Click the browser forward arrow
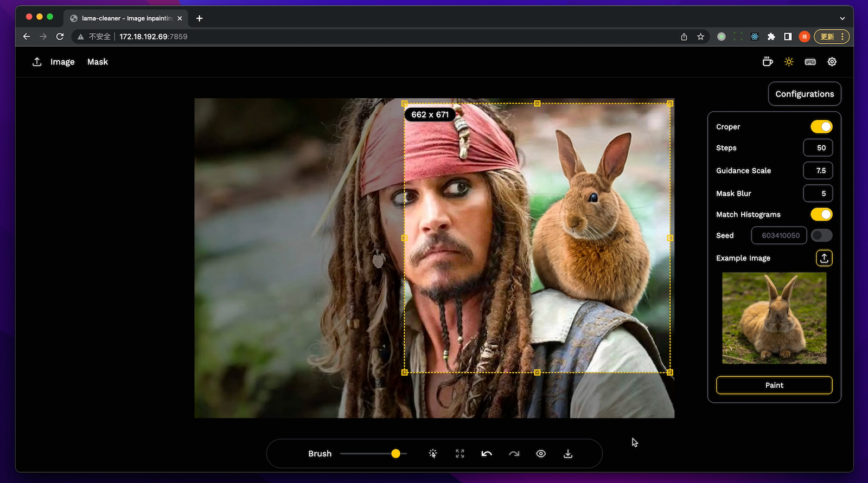 tap(43, 36)
